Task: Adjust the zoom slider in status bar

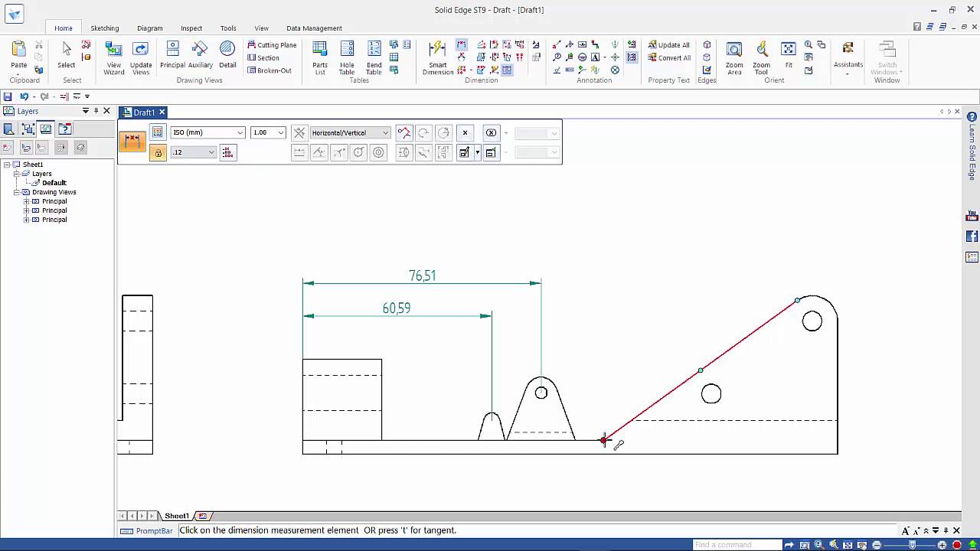Action: tap(911, 545)
